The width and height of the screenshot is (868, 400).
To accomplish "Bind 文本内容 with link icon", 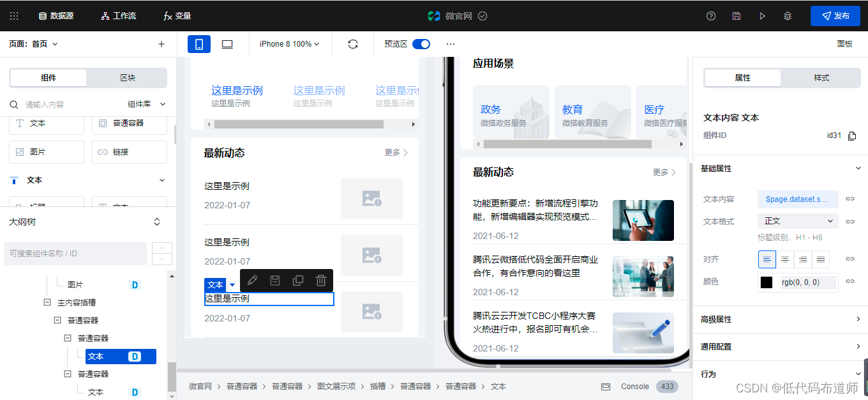I will coord(850,199).
